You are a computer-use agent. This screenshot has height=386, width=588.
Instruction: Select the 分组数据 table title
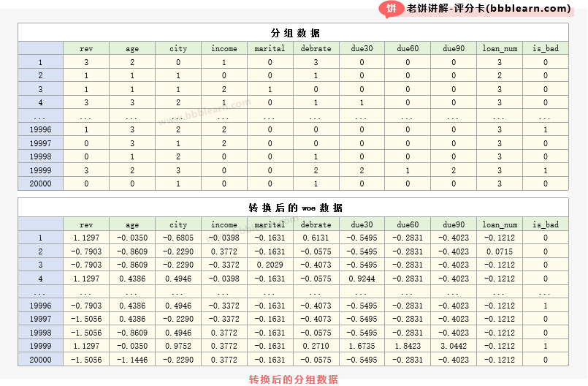click(295, 33)
